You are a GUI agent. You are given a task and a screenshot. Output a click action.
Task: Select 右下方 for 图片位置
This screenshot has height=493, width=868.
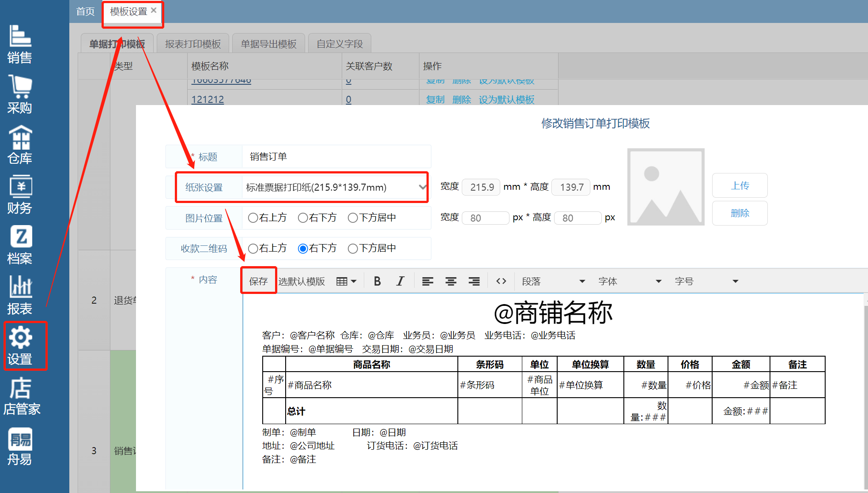click(x=303, y=218)
